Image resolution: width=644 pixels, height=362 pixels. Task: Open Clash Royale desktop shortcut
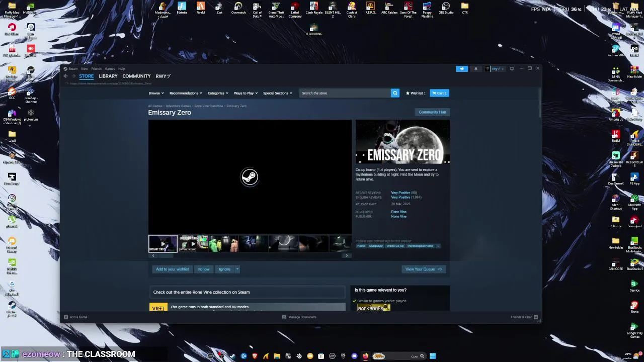(x=314, y=9)
